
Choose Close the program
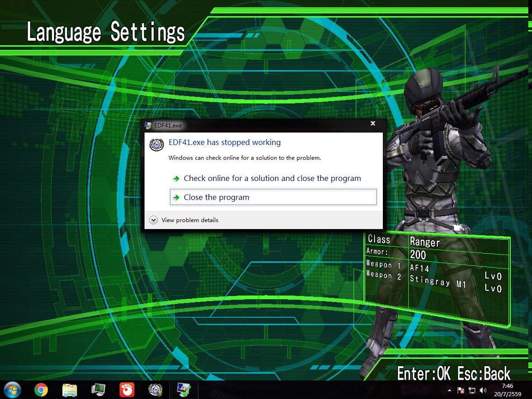(x=273, y=197)
